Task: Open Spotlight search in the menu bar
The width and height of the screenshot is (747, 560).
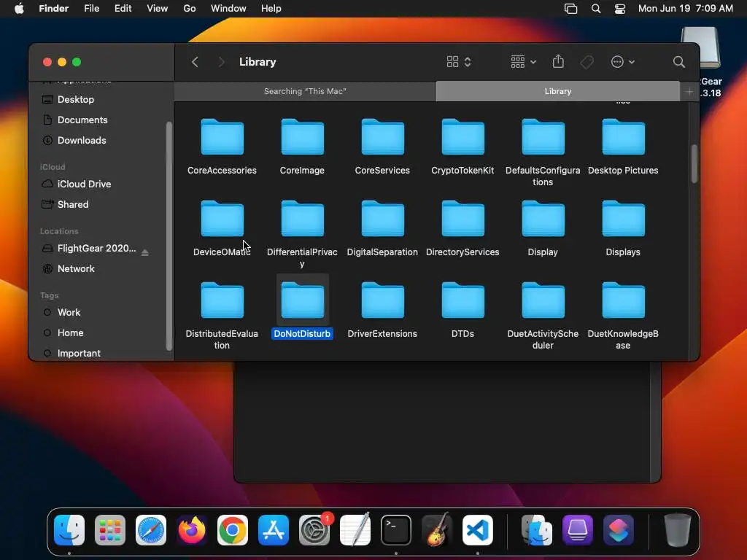Action: (595, 9)
